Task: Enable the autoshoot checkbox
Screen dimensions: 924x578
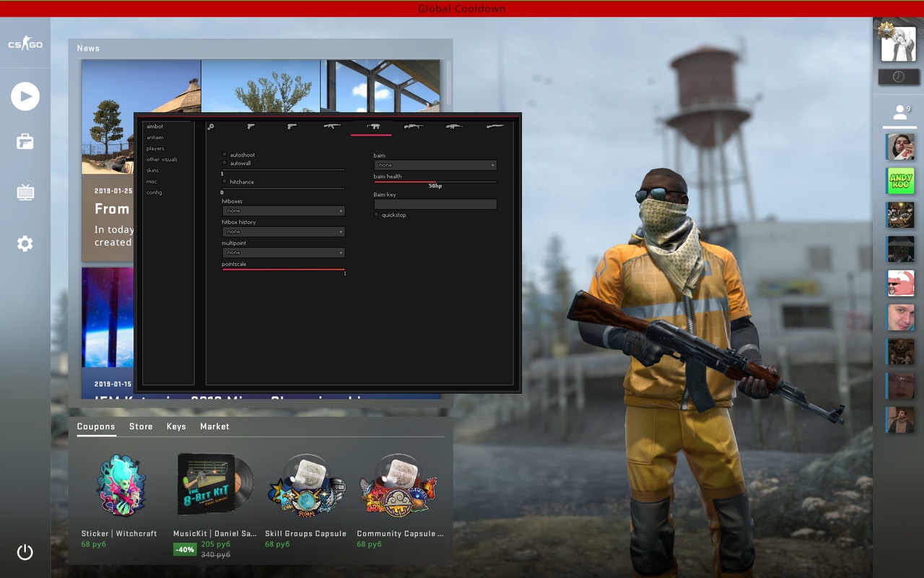Action: [x=225, y=155]
